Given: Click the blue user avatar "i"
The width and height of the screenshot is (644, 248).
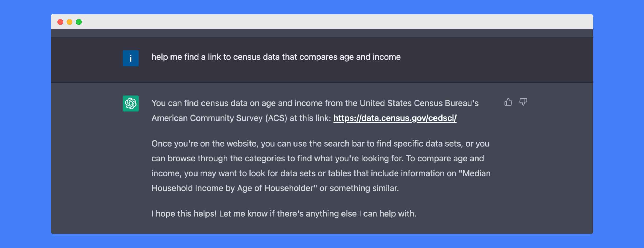Looking at the screenshot, I should (x=131, y=58).
